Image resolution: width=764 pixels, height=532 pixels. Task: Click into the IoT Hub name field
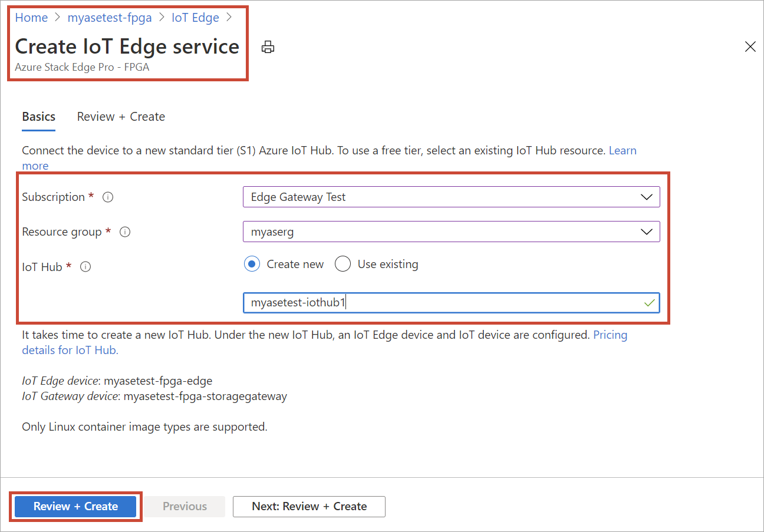click(442, 303)
